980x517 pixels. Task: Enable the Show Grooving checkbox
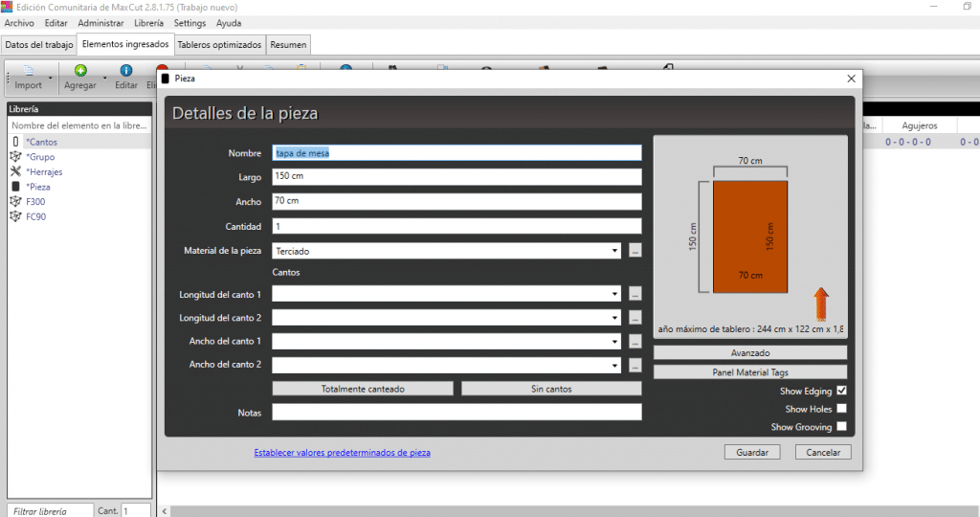click(842, 426)
